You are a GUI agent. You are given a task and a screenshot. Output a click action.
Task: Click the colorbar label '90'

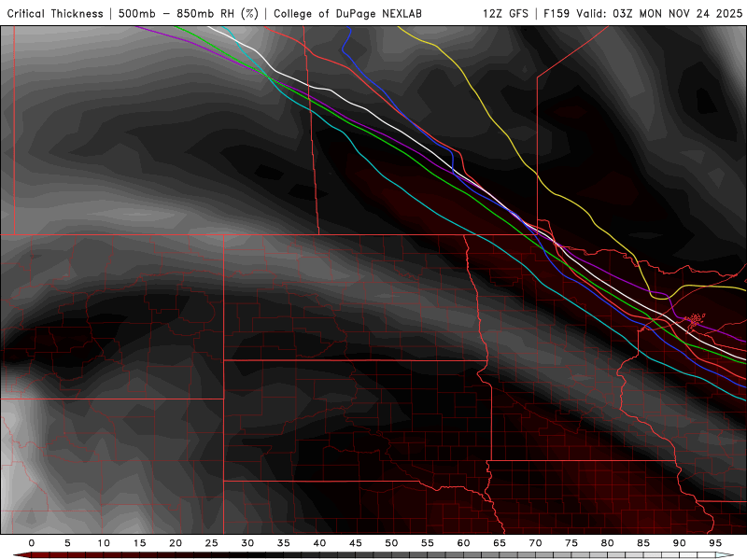click(680, 543)
